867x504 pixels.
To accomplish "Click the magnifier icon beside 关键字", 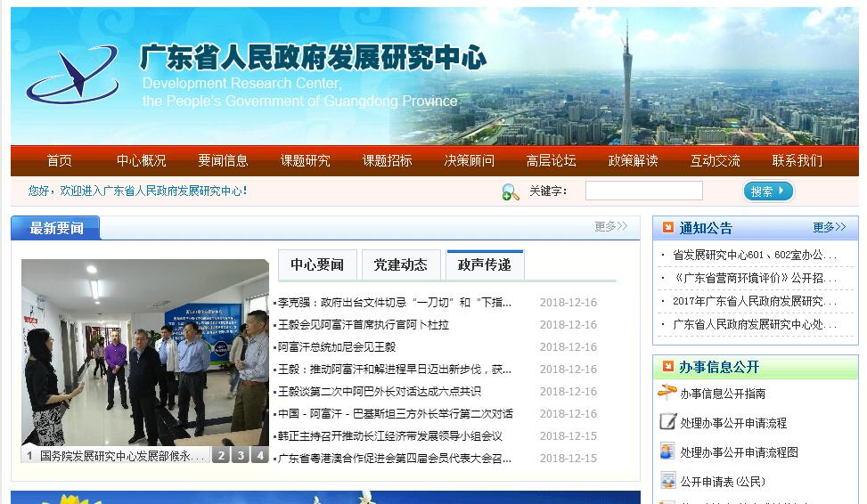I will point(510,191).
